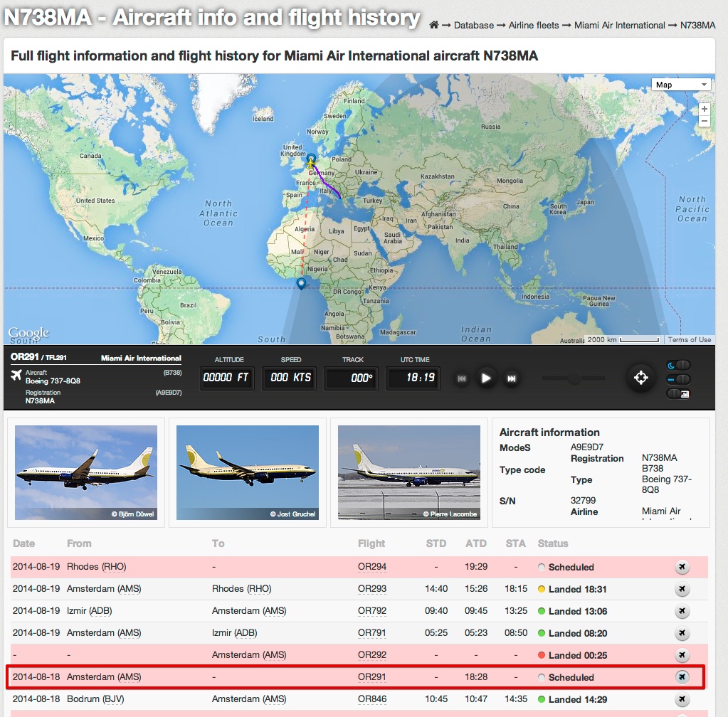Open the Miami Air International breadcrumb link
Viewport: 728px width, 717px height.
tap(619, 25)
